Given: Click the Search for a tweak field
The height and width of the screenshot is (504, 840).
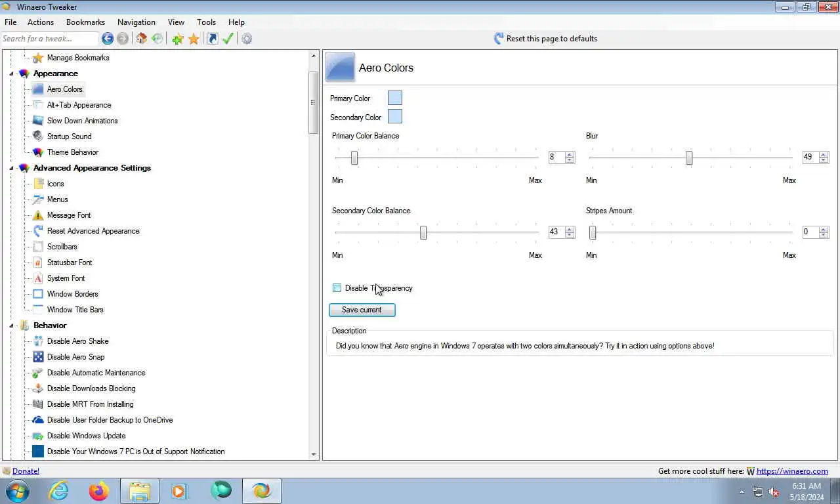Looking at the screenshot, I should click(x=49, y=39).
